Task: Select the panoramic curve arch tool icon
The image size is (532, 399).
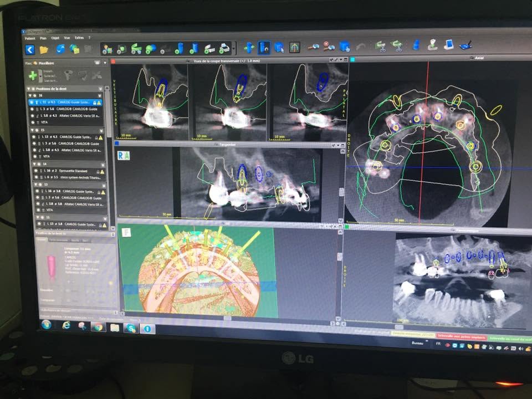Action: 294,48
